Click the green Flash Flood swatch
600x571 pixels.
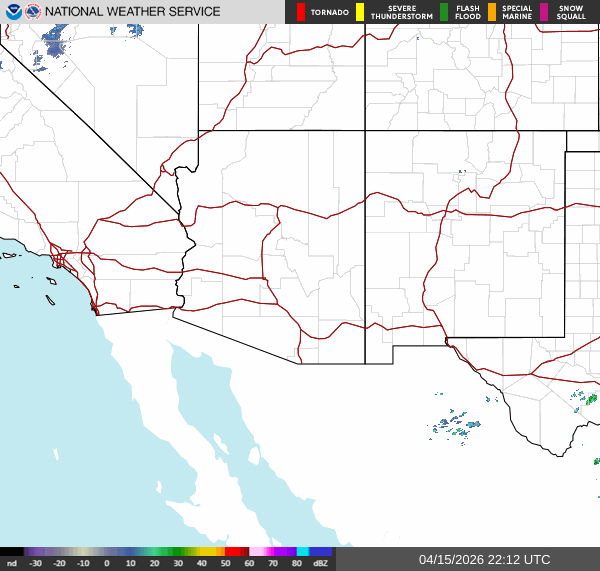pos(444,12)
